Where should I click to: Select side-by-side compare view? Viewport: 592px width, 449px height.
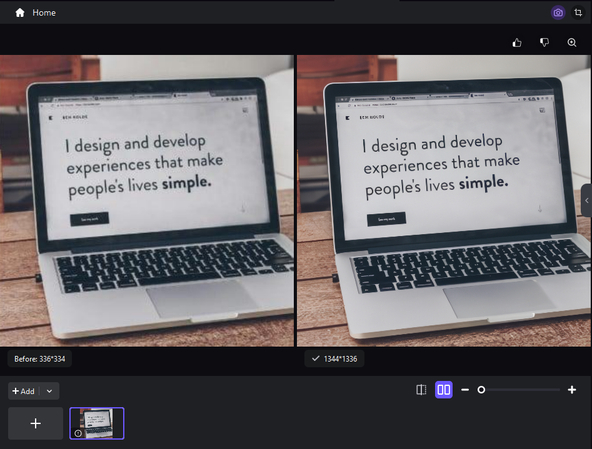coord(444,390)
